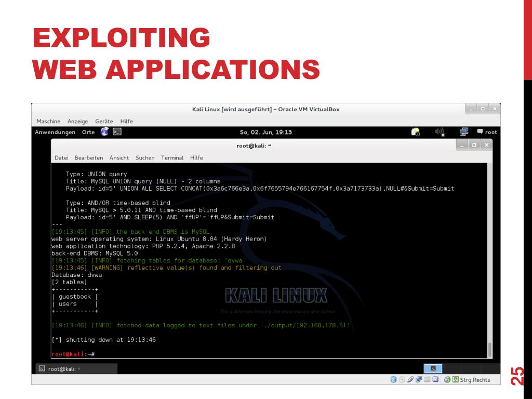The width and height of the screenshot is (532, 399).
Task: Click the 'users' table name
Action: pyautogui.click(x=68, y=303)
